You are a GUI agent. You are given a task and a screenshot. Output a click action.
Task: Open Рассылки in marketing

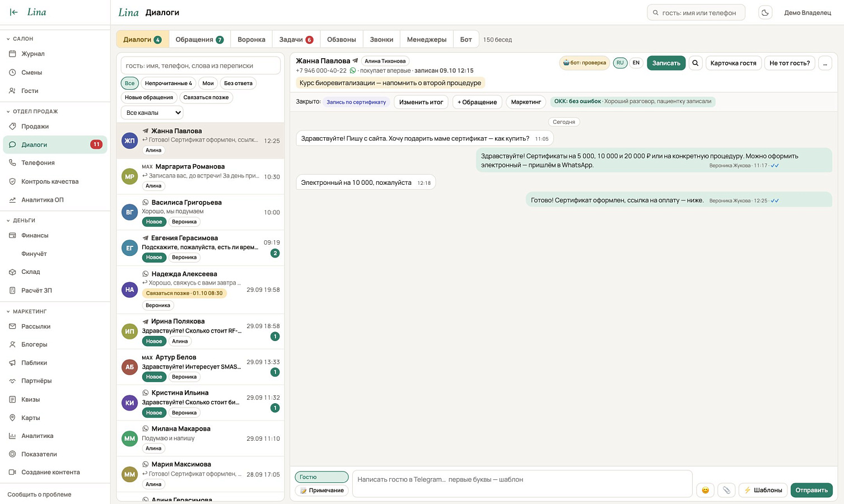(x=55, y=326)
